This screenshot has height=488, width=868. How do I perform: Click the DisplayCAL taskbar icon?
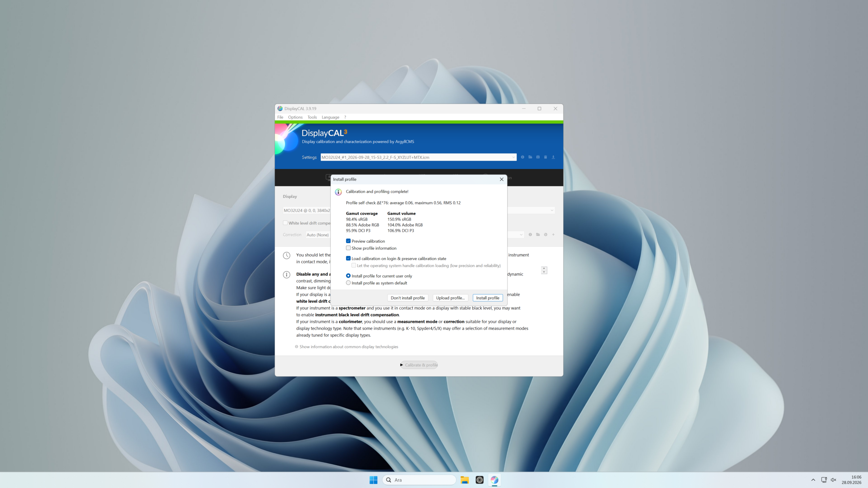(x=494, y=480)
